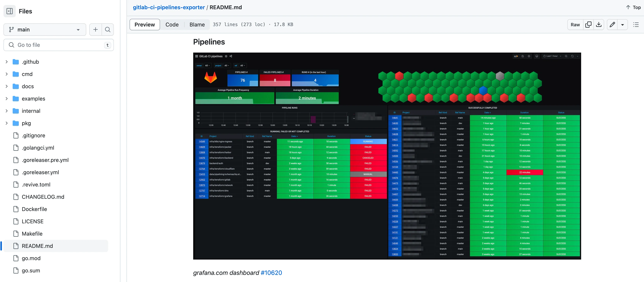Screen dimensions: 644x282
Task: Copy raw file contents icon
Action: pyautogui.click(x=588, y=25)
